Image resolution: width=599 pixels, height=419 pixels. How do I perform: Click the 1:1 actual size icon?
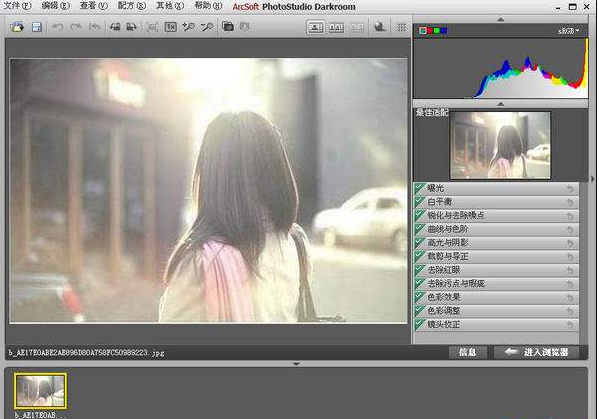170,27
